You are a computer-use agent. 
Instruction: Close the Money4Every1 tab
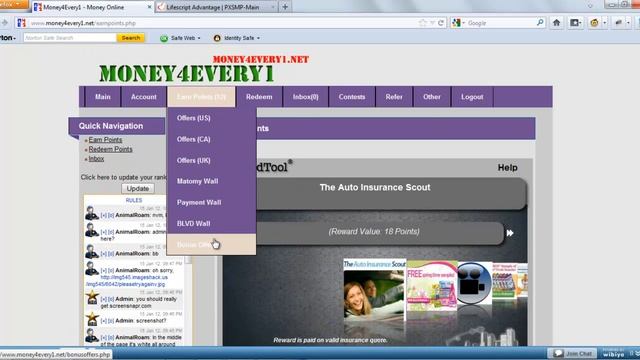tap(149, 7)
